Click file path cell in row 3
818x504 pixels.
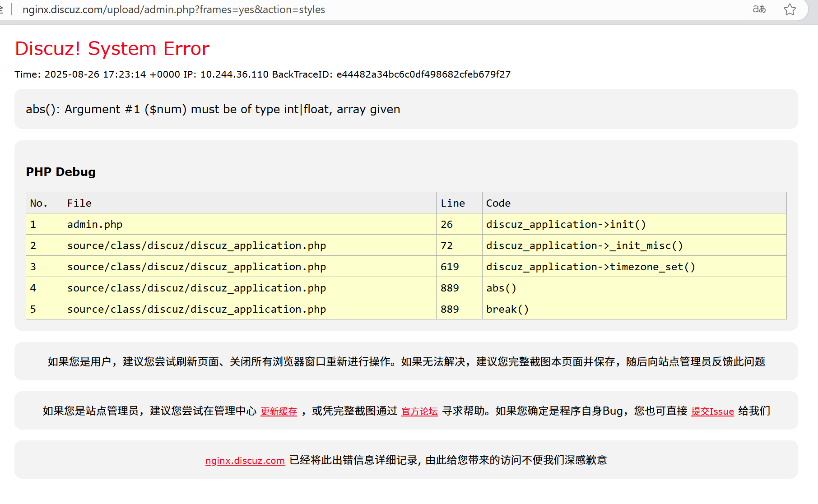click(x=250, y=267)
